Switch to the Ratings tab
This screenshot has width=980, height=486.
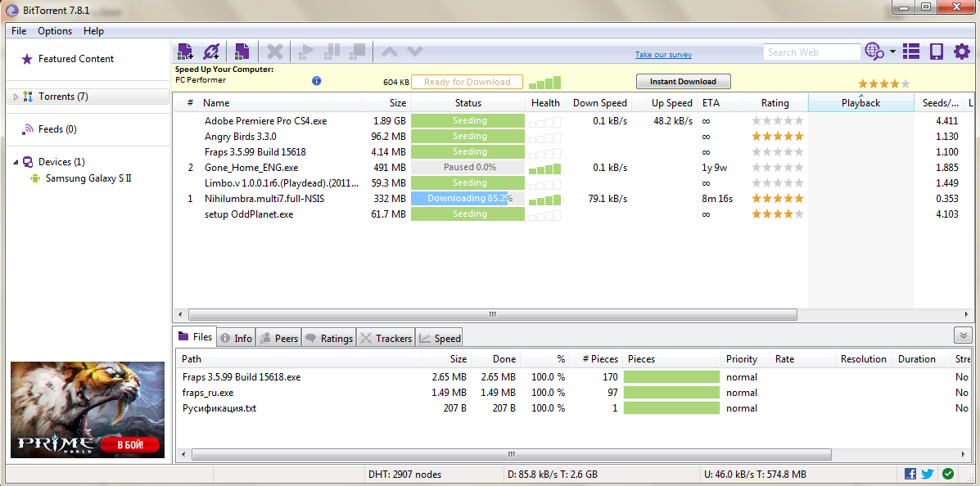click(329, 338)
